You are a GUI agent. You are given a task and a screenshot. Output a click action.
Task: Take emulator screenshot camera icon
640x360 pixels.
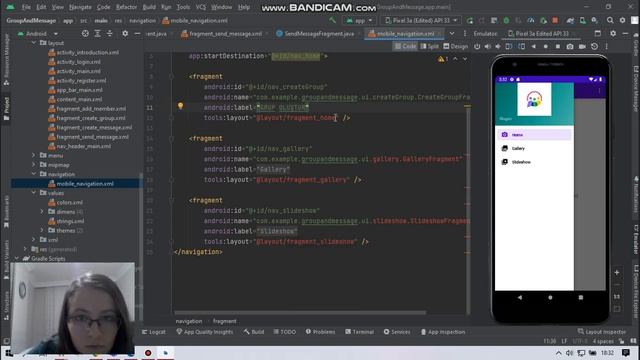[x=570, y=47]
